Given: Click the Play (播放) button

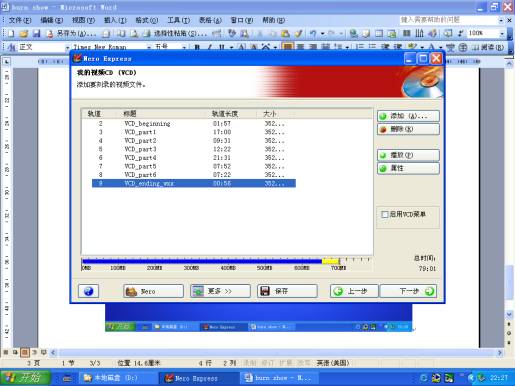Looking at the screenshot, I should point(408,155).
